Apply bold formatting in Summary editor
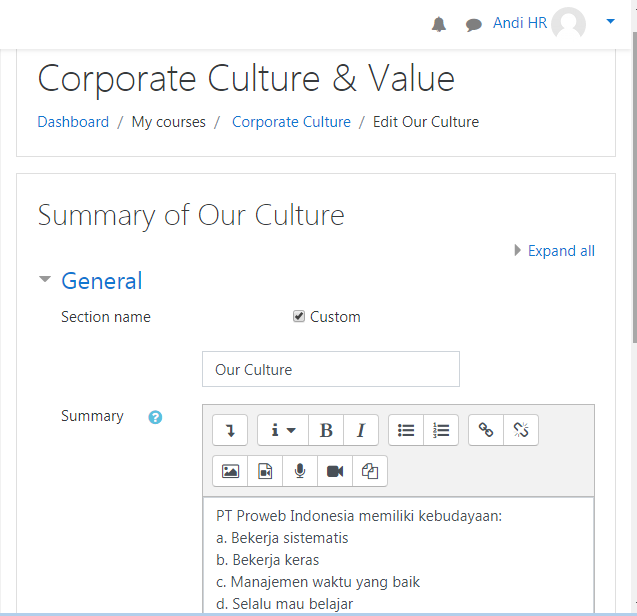The image size is (637, 616). (x=326, y=430)
